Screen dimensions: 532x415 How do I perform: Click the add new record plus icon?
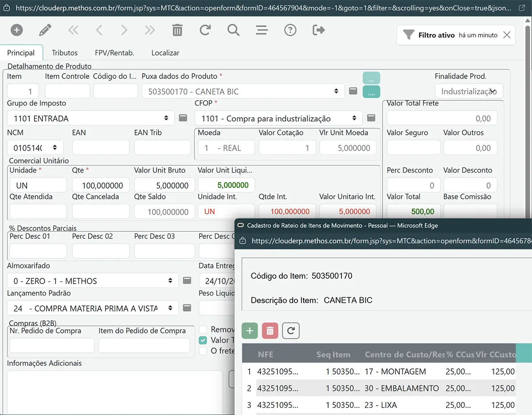click(16, 30)
